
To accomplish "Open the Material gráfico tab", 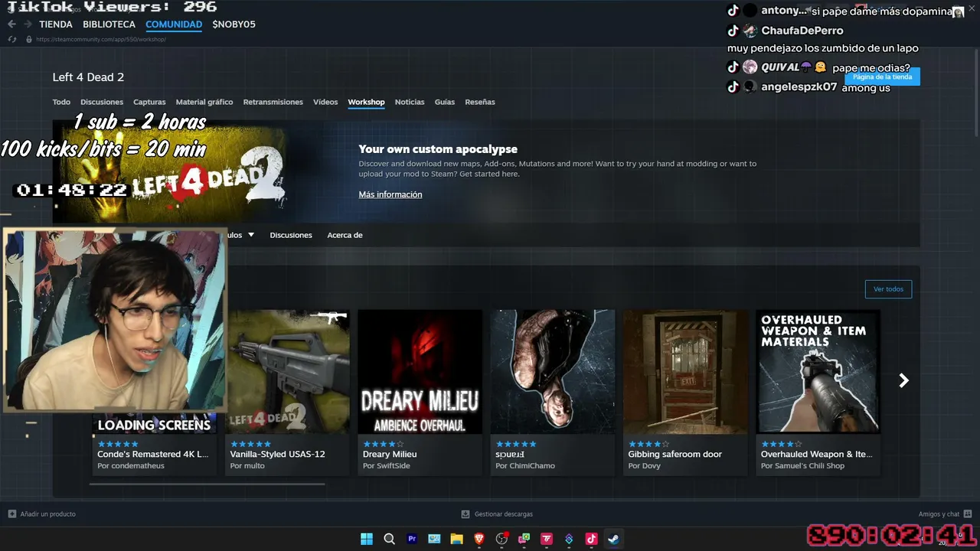I will click(x=204, y=102).
